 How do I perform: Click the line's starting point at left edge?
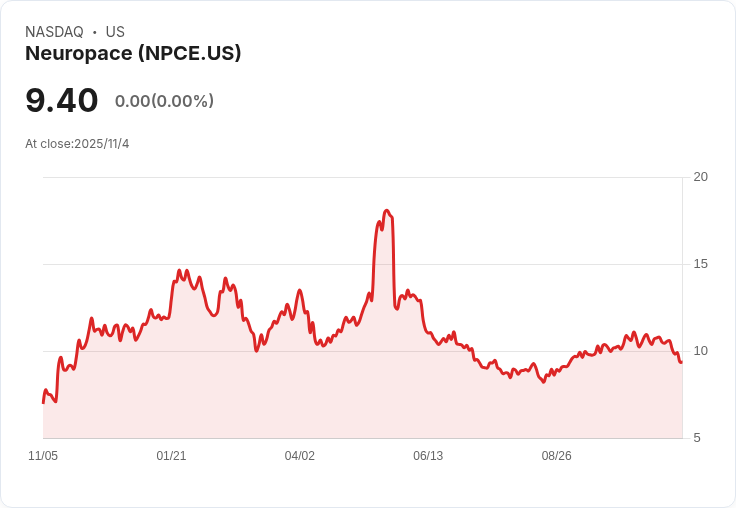pos(44,402)
